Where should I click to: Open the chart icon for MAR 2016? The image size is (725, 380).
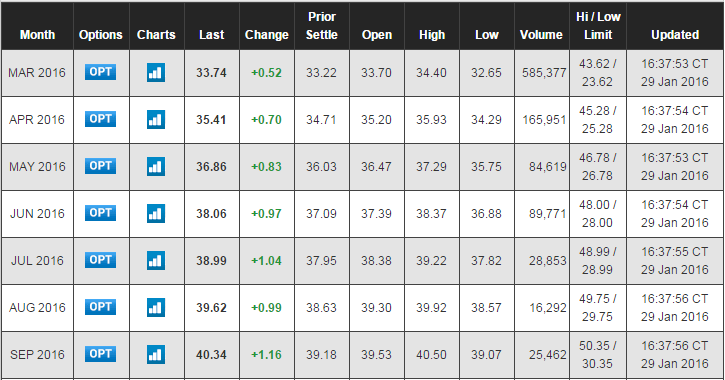pyautogui.click(x=156, y=73)
